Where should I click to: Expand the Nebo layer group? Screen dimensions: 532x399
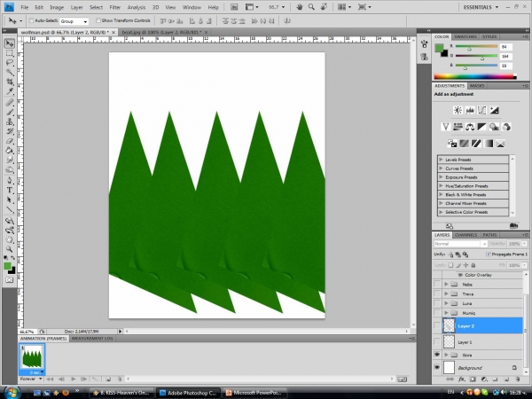447,285
